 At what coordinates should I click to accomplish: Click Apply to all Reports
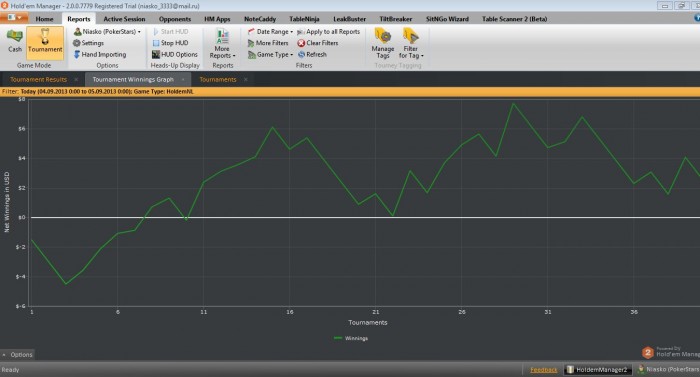[x=328, y=32]
